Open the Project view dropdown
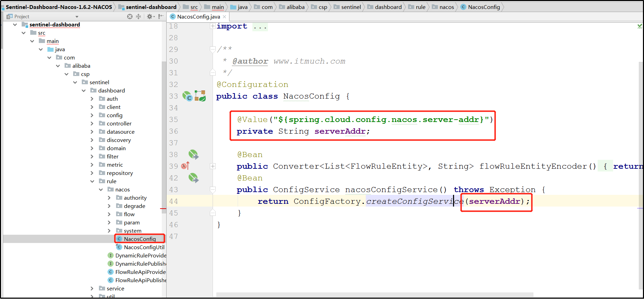 [x=77, y=16]
